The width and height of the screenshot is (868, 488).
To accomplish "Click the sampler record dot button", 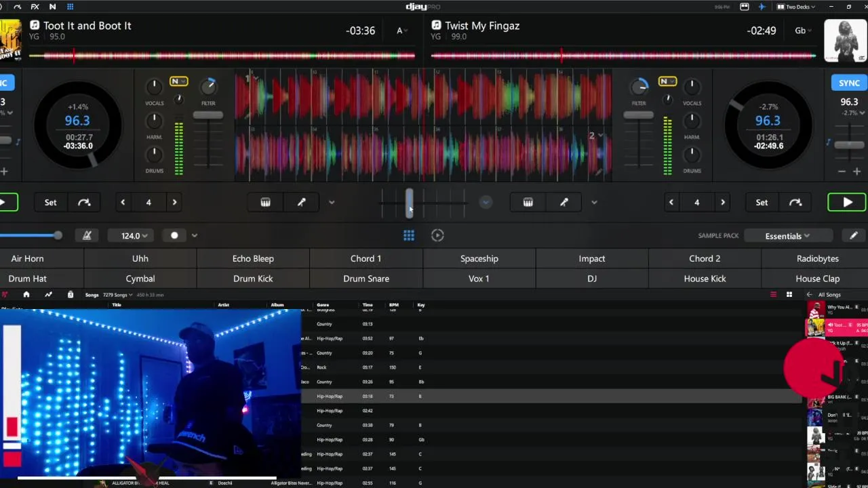I will click(x=174, y=235).
